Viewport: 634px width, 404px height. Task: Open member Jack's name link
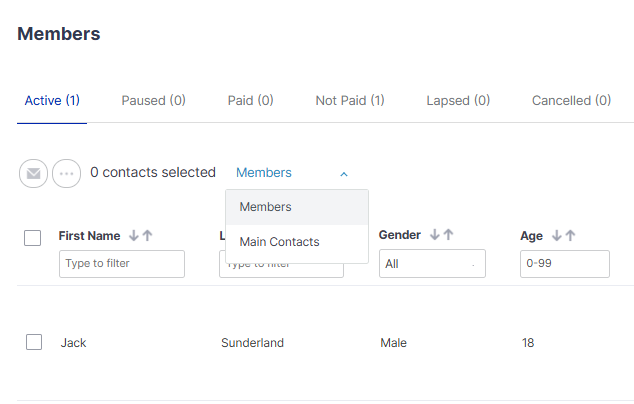coord(73,343)
